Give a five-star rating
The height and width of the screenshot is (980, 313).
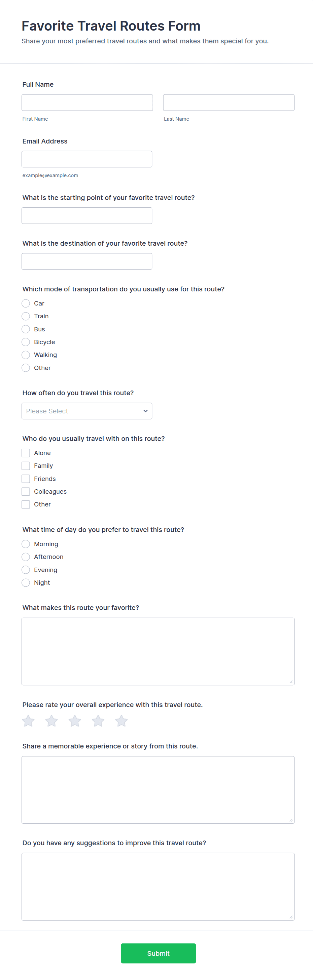[x=121, y=721]
